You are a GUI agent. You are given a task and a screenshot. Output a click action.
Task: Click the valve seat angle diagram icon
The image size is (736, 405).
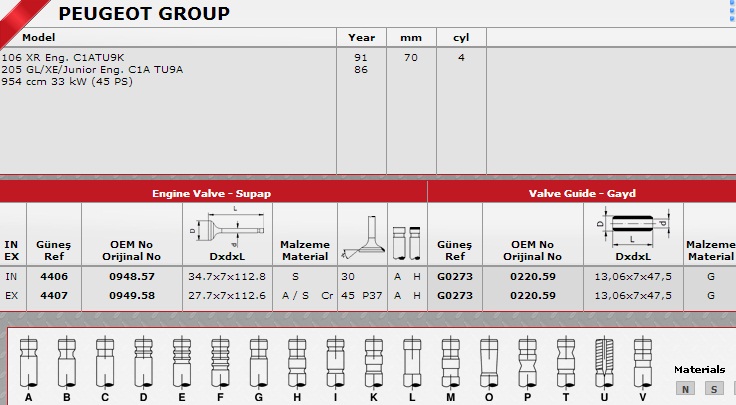363,237
